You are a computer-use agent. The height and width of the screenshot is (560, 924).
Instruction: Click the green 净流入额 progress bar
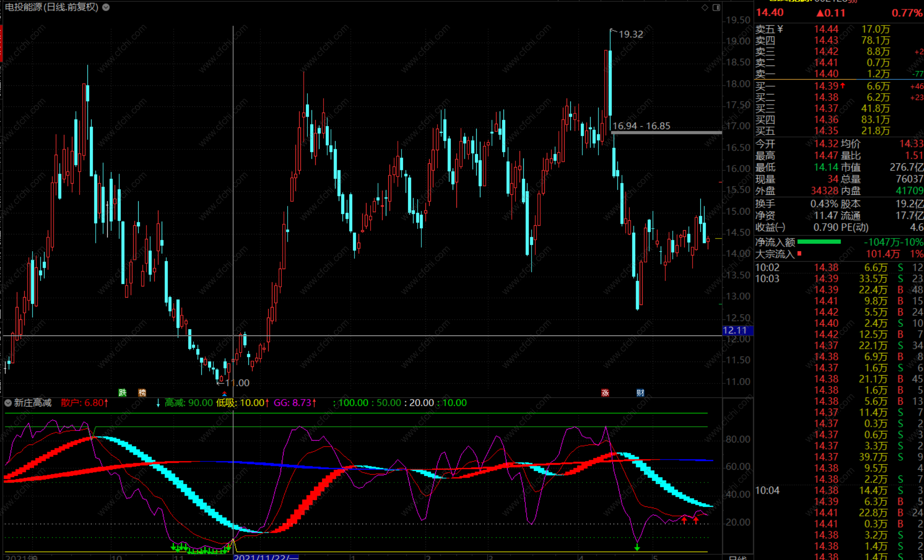click(x=819, y=242)
